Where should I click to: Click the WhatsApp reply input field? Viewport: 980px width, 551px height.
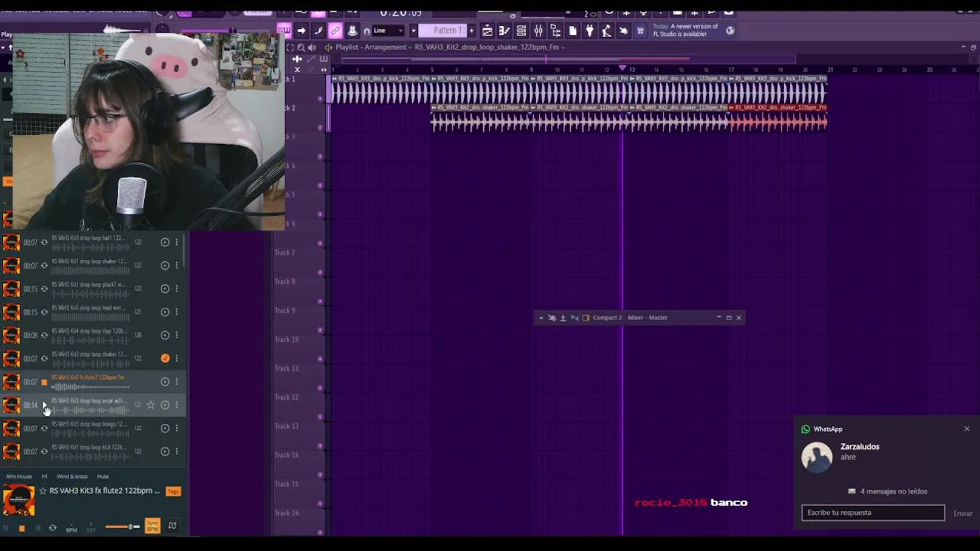(x=873, y=513)
